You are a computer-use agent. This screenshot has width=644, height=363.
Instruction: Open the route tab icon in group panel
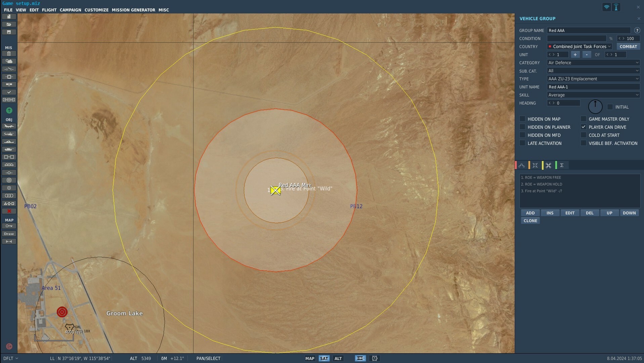(x=522, y=165)
